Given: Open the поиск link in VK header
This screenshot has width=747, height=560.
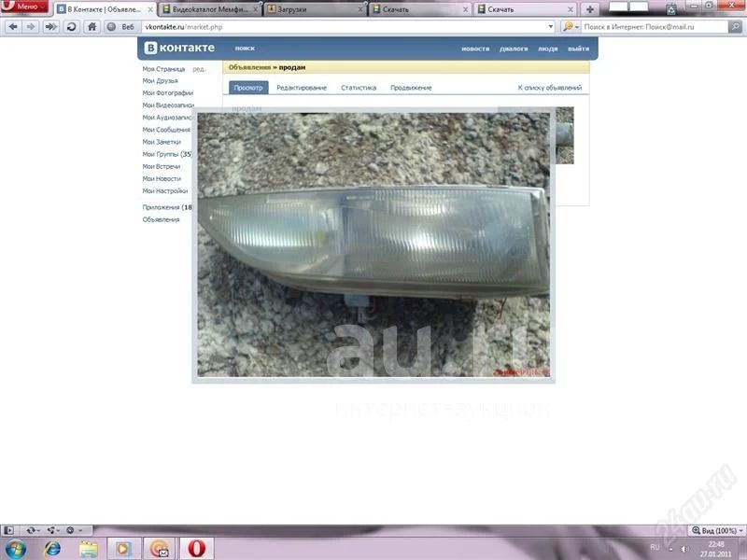Looking at the screenshot, I should pyautogui.click(x=245, y=49).
